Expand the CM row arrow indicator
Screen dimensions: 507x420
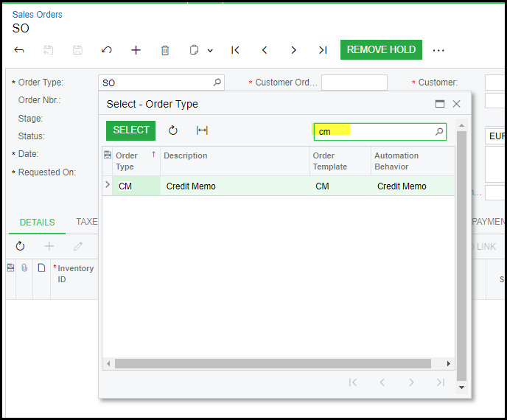(x=108, y=186)
